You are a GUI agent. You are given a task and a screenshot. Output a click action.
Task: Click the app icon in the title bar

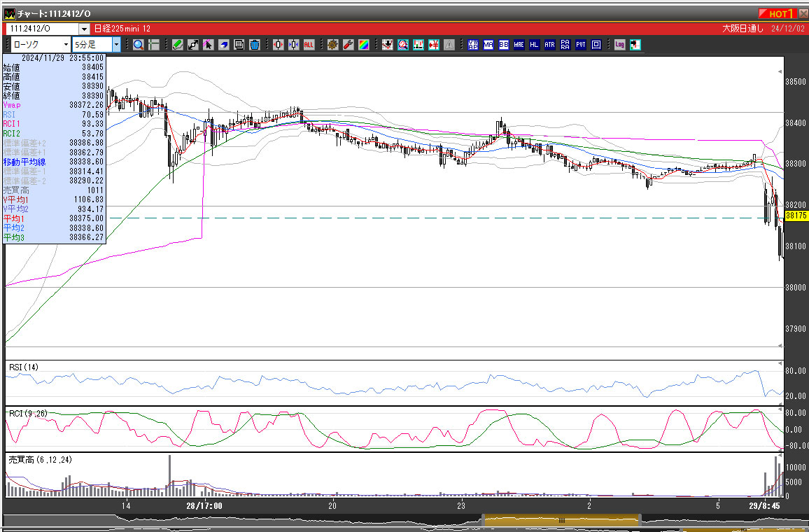pos(9,13)
